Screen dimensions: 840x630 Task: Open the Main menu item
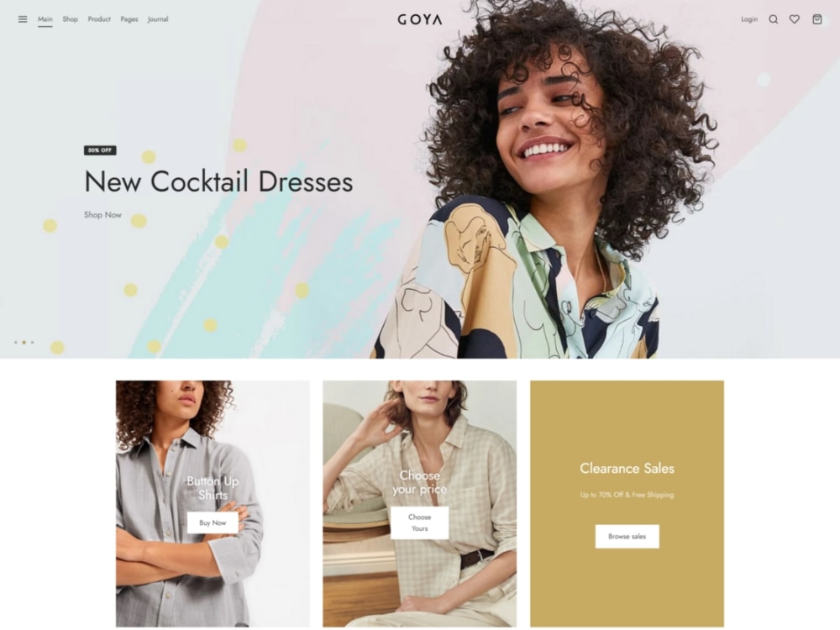45,19
